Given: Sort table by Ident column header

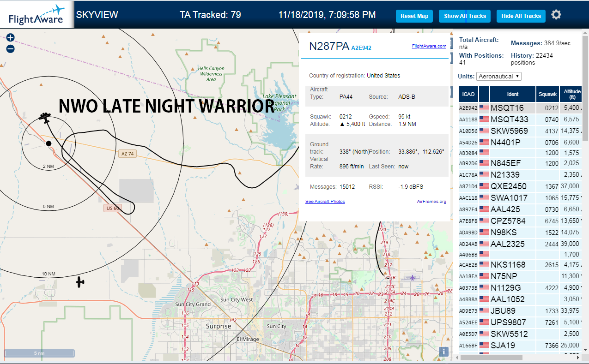Looking at the screenshot, I should click(513, 94).
